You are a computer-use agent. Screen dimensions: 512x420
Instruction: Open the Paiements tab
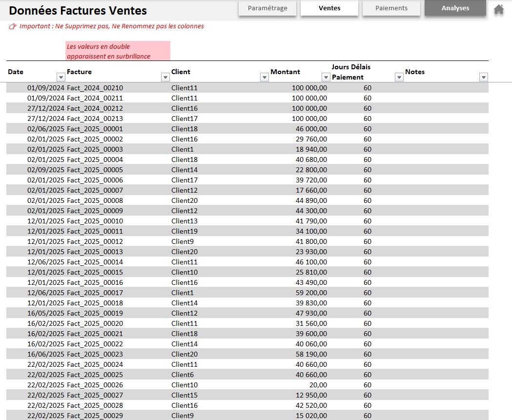pos(391,8)
